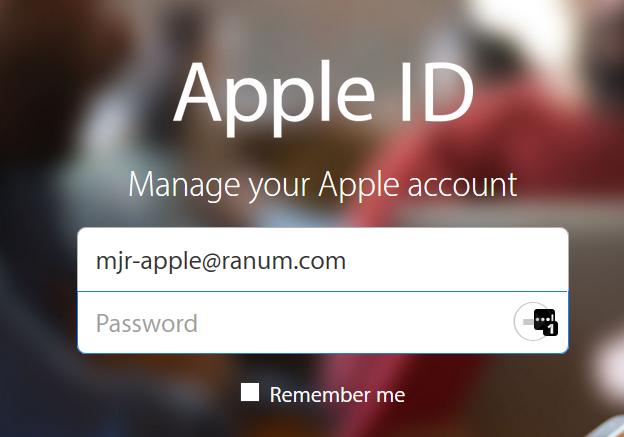Click the word 'account' in the subtitle
The height and width of the screenshot is (437, 624).
pyautogui.click(x=462, y=185)
